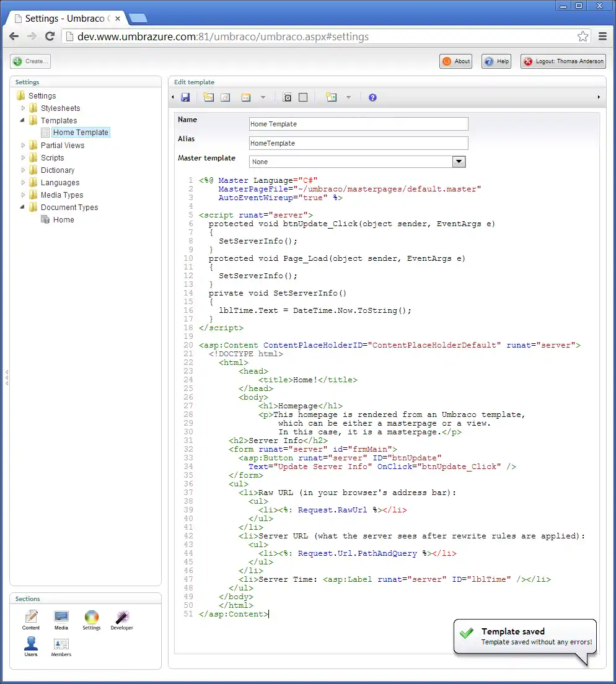Screen dimensions: 616x684
Task: Click the dotted-outline insert content area icon
Action: (x=303, y=97)
